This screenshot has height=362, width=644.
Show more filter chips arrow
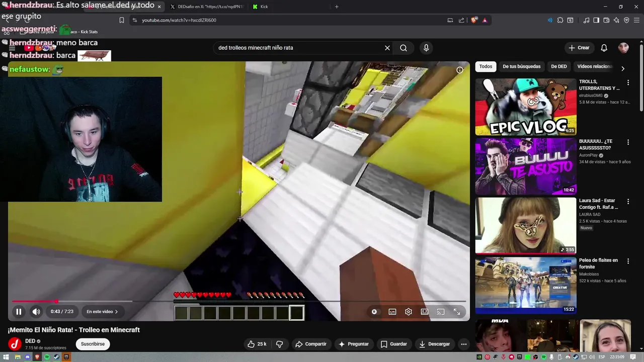pyautogui.click(x=623, y=69)
